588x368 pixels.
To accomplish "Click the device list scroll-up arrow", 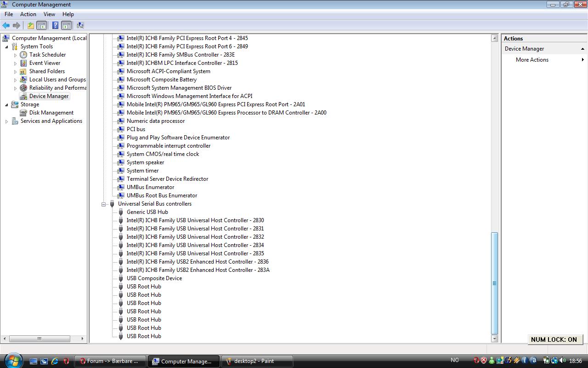I will click(x=494, y=38).
